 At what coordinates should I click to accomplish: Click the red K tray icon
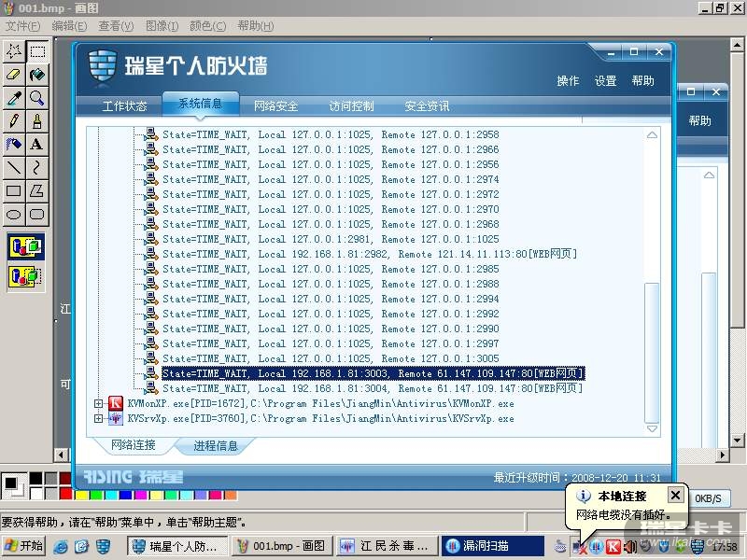click(x=613, y=547)
